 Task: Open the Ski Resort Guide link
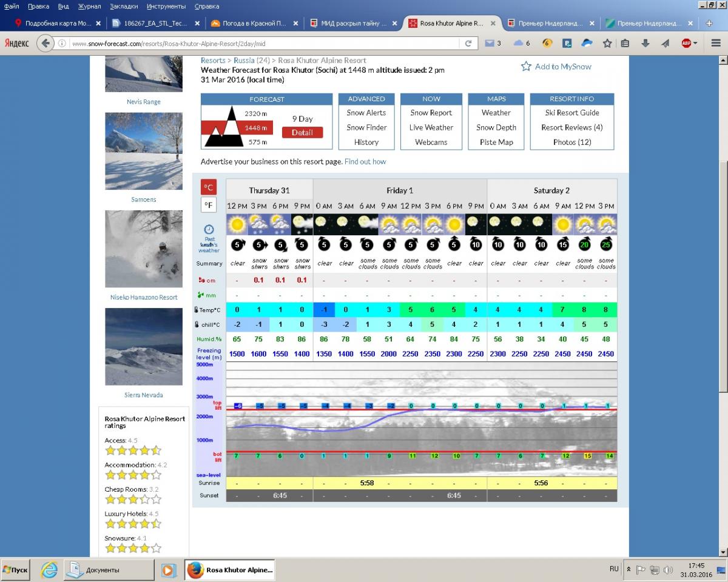point(572,113)
